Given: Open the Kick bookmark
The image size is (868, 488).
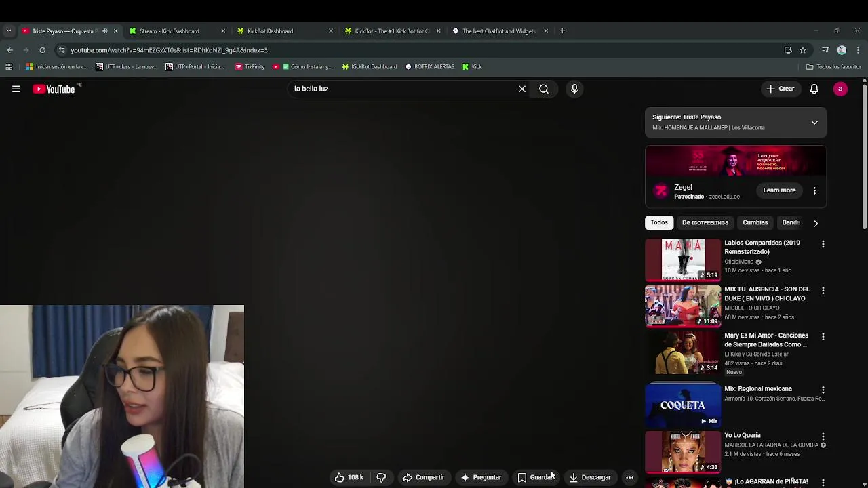Looking at the screenshot, I should tap(472, 66).
